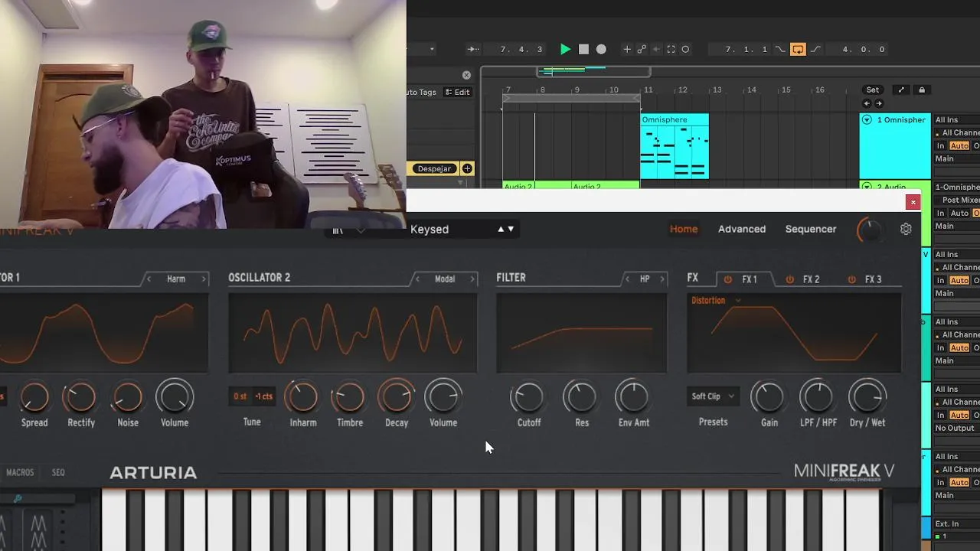
Task: Collapse the 1 Omnisphere track
Action: pyautogui.click(x=867, y=119)
